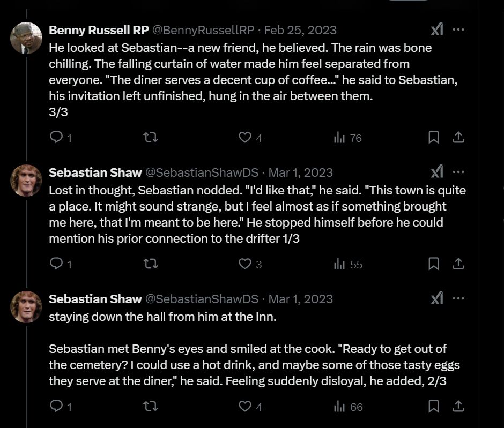Repost Benny Russell RP's 3/3 tweet

point(151,138)
